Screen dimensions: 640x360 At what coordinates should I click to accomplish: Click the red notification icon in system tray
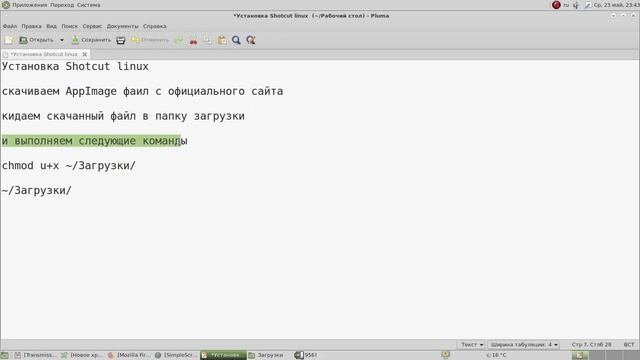pyautogui.click(x=556, y=5)
